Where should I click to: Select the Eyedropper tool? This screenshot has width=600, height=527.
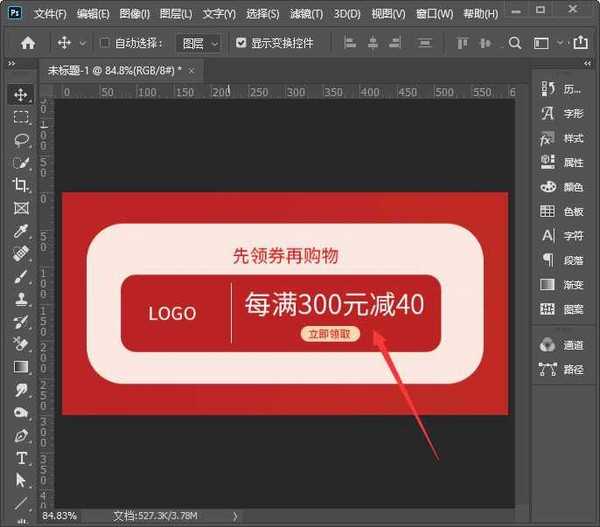coord(21,231)
